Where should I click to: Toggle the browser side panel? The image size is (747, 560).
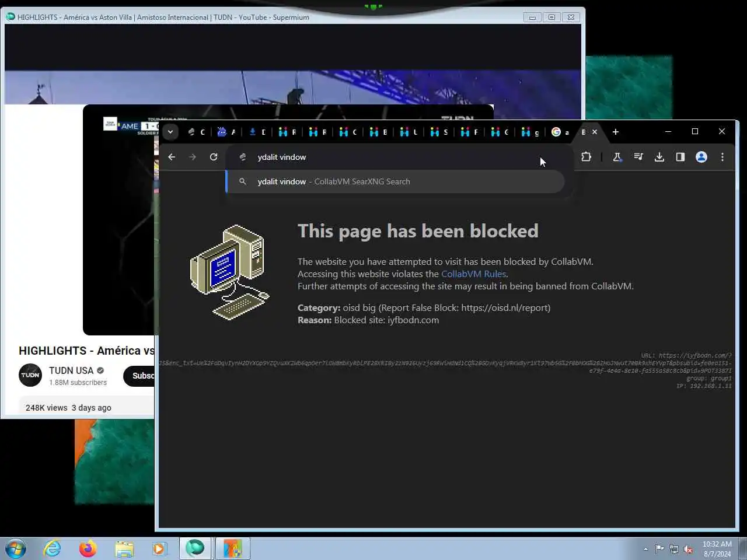click(x=680, y=157)
